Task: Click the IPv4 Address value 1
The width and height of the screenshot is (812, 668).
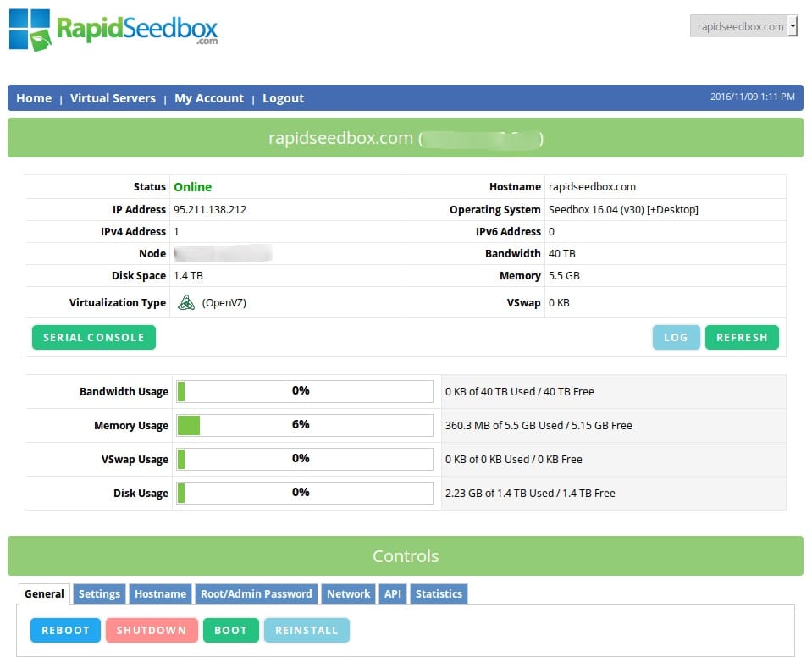Action: tap(176, 231)
